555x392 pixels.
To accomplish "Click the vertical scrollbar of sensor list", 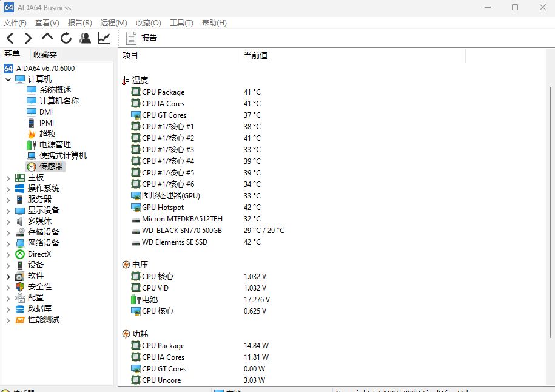I will [x=550, y=212].
